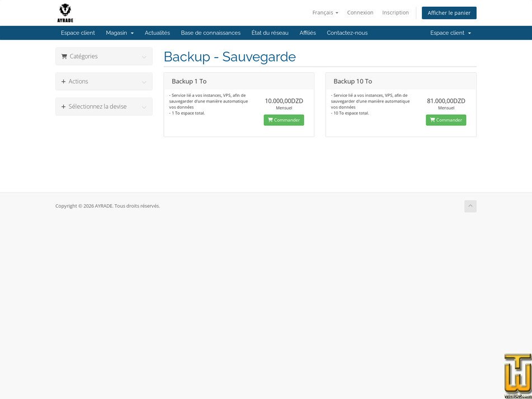Open the Actualités menu item
Image resolution: width=532 pixels, height=399 pixels.
(x=157, y=33)
